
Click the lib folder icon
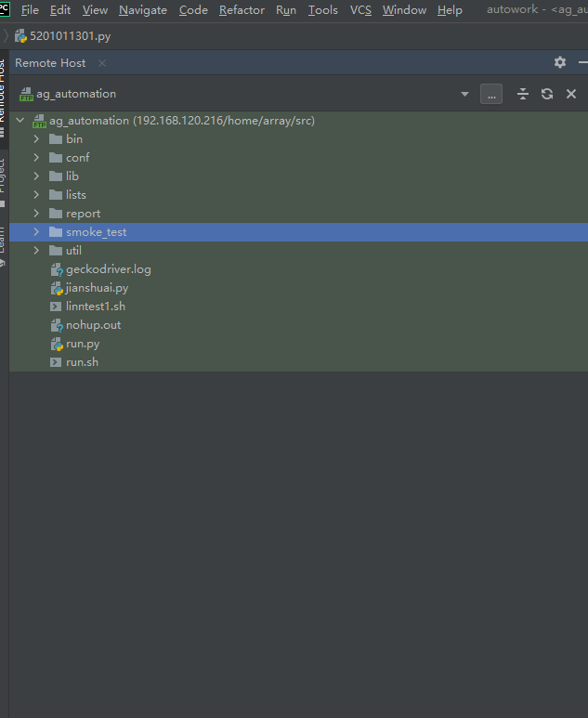click(x=56, y=176)
